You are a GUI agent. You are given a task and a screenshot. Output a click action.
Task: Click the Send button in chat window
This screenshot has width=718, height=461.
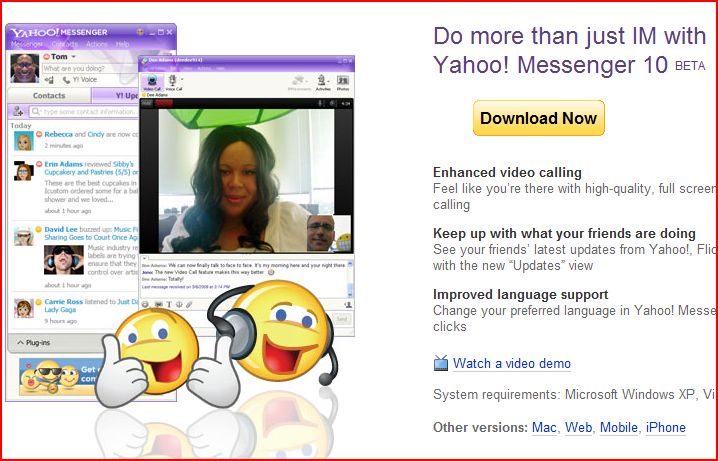point(341,319)
